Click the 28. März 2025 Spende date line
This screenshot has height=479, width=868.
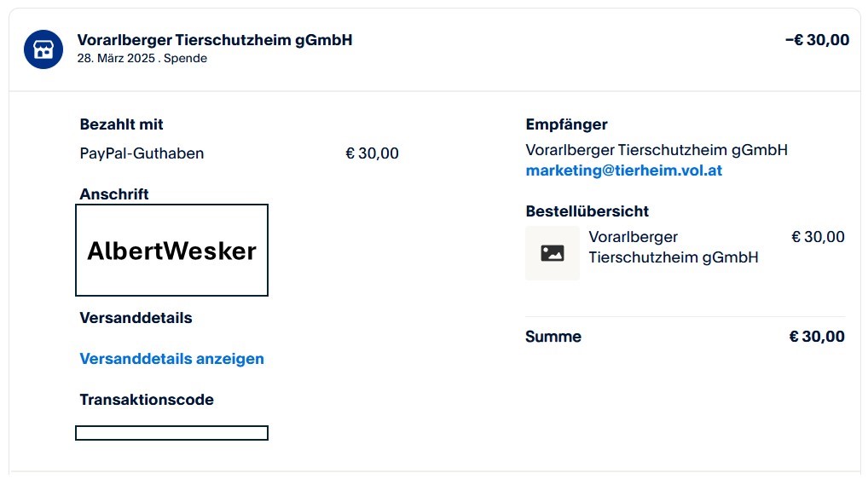pos(142,58)
